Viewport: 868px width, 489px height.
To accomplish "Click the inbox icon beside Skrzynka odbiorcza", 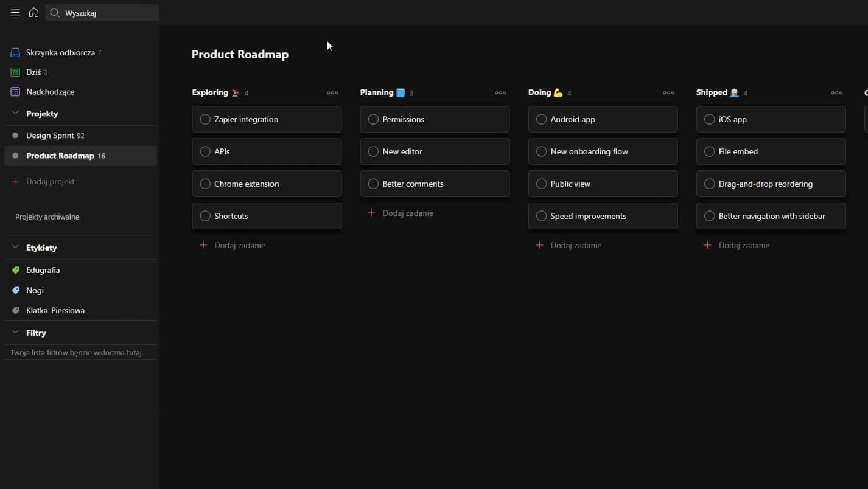I will click(16, 53).
